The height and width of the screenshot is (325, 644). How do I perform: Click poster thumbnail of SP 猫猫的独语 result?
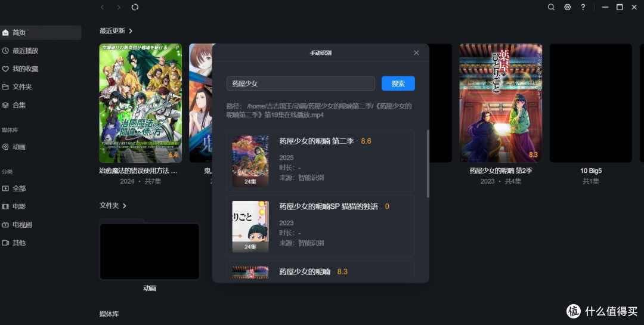250,227
